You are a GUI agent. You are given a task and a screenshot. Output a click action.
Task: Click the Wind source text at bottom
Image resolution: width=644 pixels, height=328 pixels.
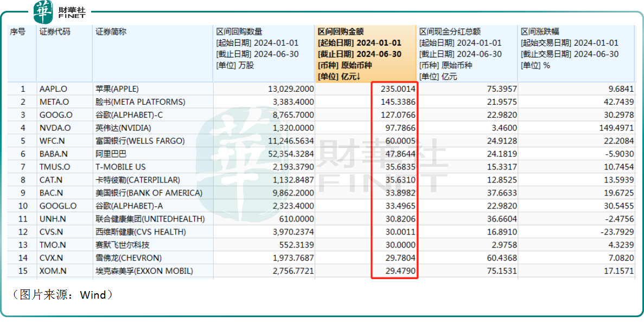coord(93,295)
